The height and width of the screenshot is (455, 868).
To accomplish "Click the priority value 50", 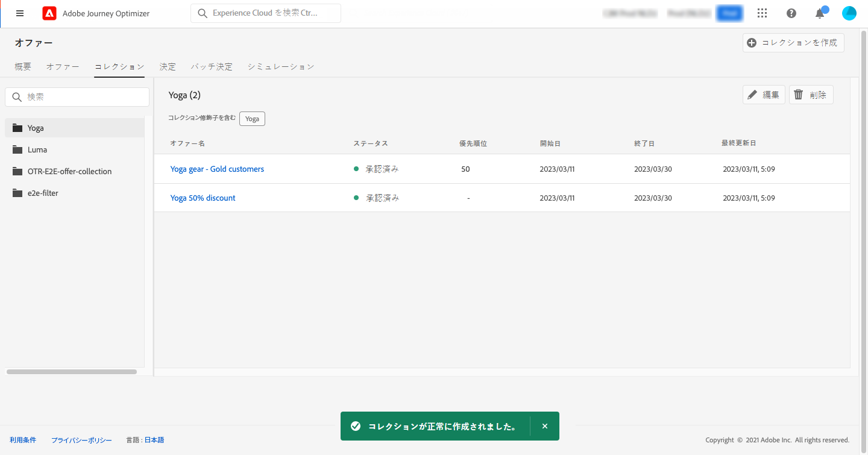I will pos(465,169).
